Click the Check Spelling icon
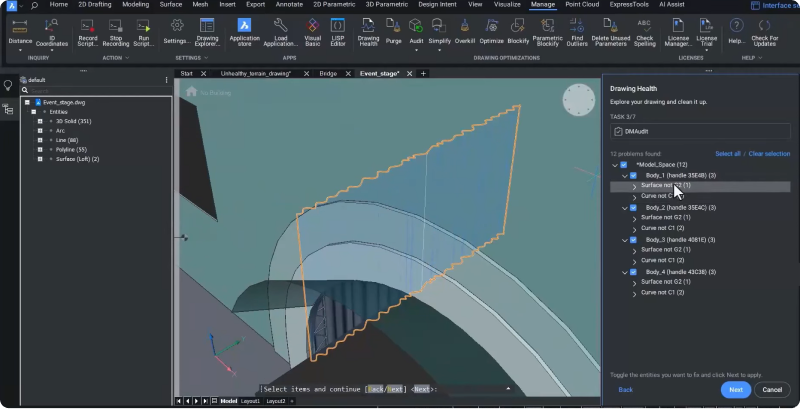 (x=645, y=29)
